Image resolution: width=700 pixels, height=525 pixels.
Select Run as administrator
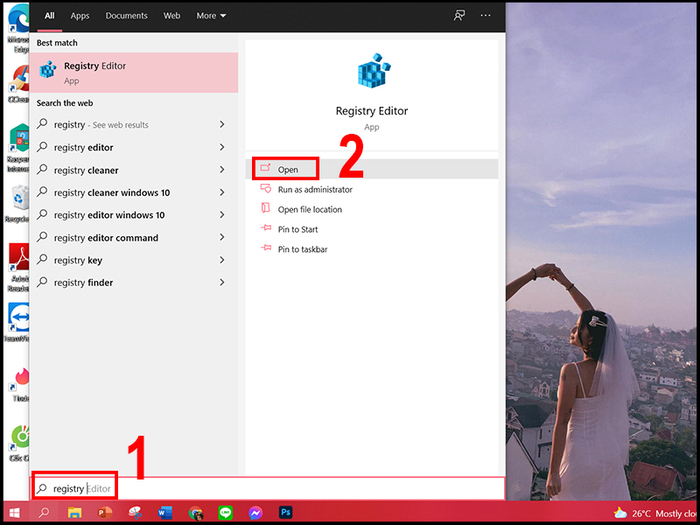pyautogui.click(x=315, y=190)
